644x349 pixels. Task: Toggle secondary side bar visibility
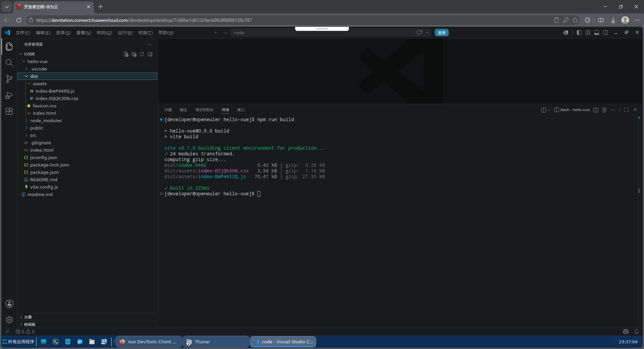(605, 33)
